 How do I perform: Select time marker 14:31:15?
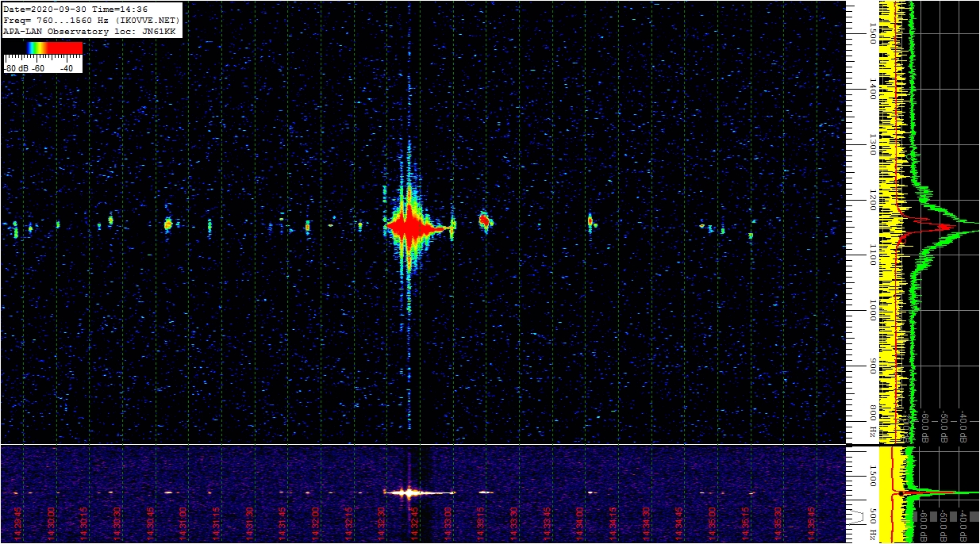[217, 525]
